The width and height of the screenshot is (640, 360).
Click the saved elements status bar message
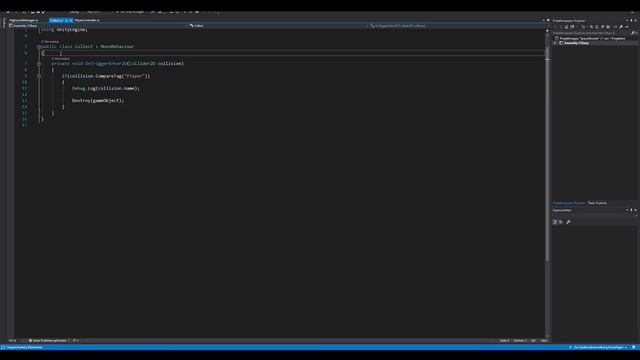click(24, 347)
